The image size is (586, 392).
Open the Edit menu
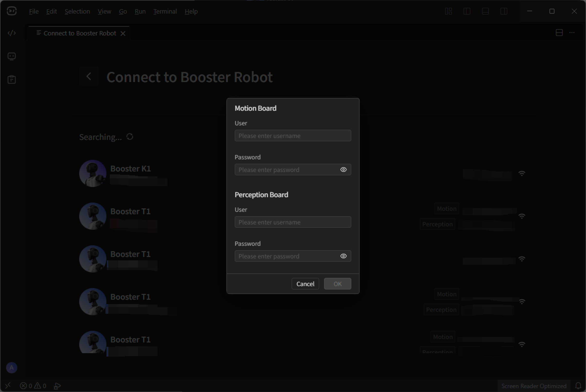[x=52, y=11]
